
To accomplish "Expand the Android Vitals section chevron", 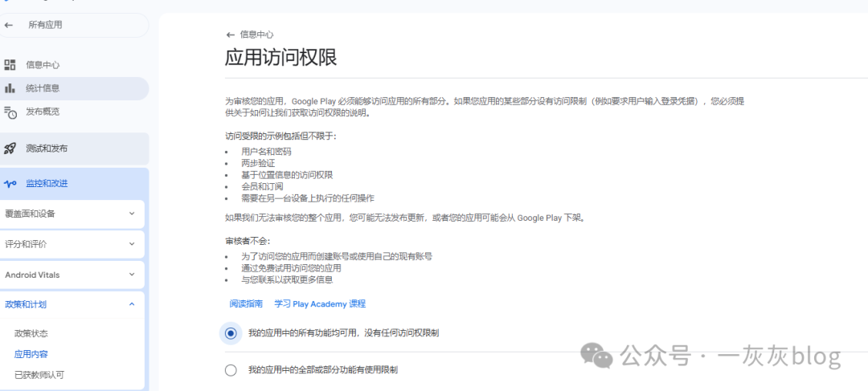I will click(132, 275).
